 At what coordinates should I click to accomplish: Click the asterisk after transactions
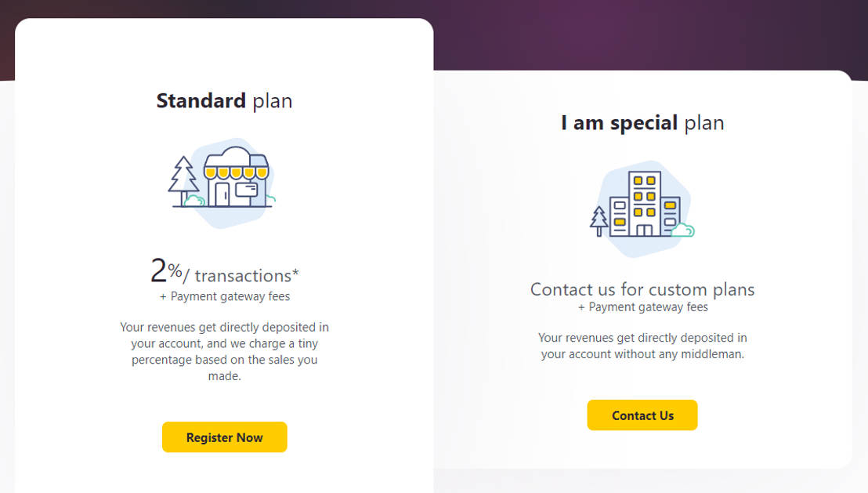point(295,272)
